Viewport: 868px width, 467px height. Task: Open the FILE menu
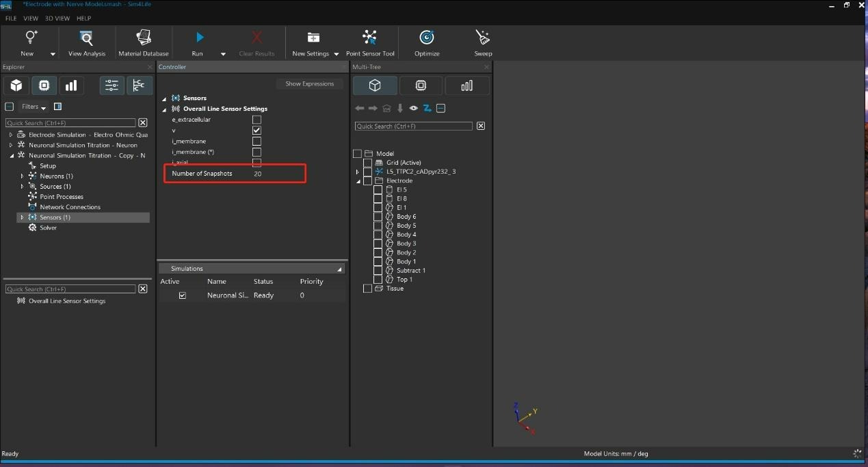(11, 18)
